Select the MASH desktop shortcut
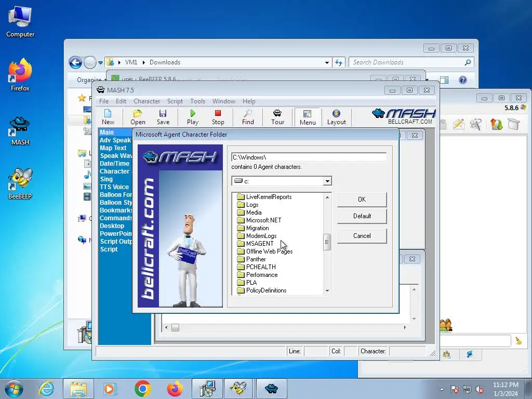 tap(20, 130)
